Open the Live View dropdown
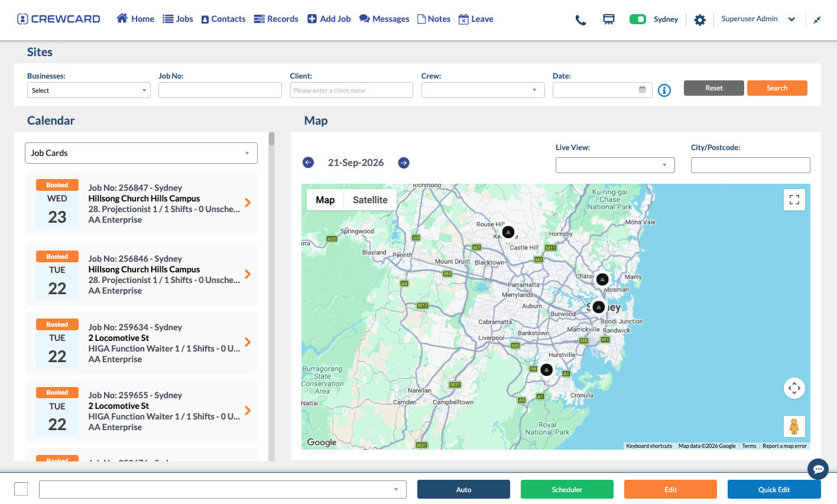This screenshot has width=837, height=504. tap(615, 165)
